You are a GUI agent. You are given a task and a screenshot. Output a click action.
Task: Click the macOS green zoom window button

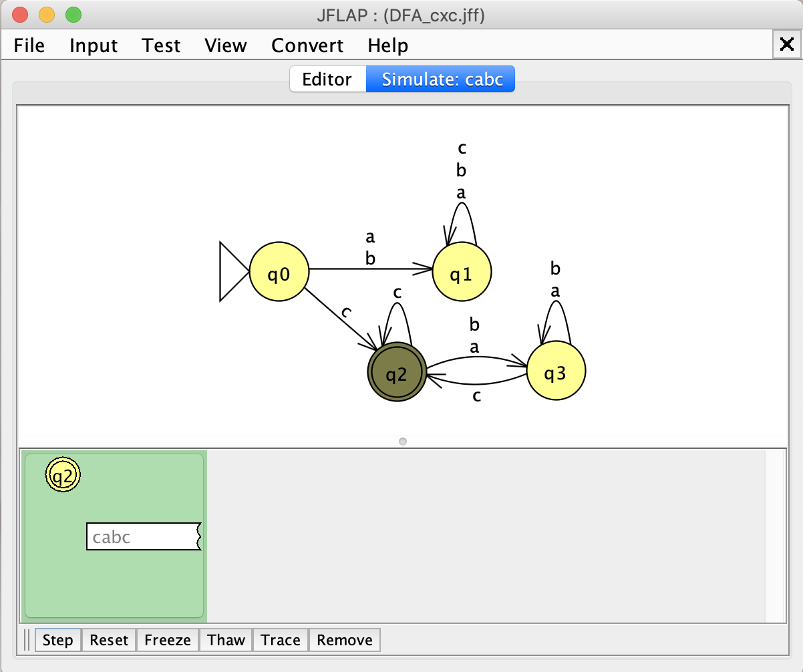click(73, 15)
